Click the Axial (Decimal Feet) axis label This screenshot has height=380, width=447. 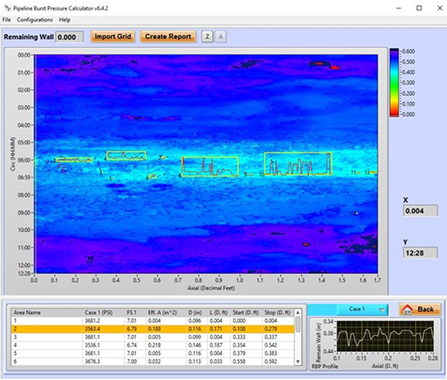click(211, 288)
